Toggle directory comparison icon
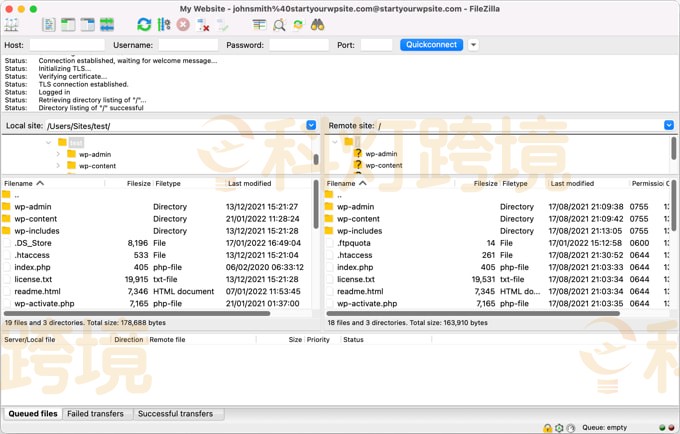The image size is (680, 434). pyautogui.click(x=279, y=25)
